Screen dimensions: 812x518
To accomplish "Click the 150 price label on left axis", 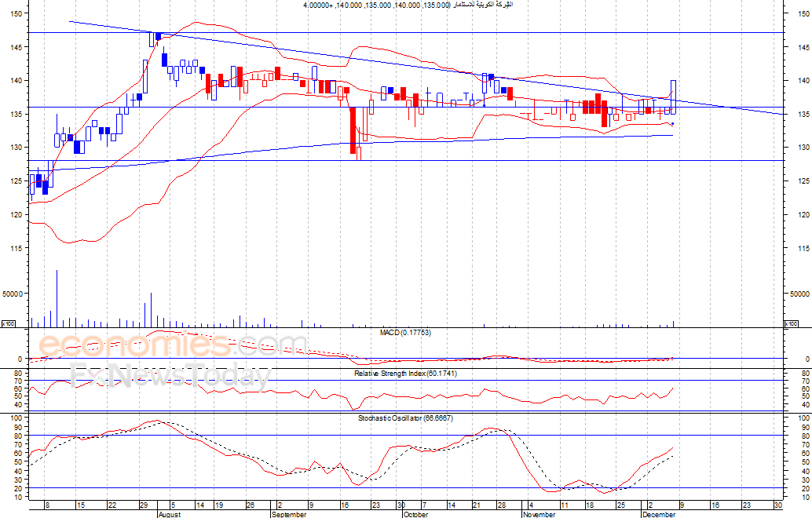I will (x=17, y=13).
